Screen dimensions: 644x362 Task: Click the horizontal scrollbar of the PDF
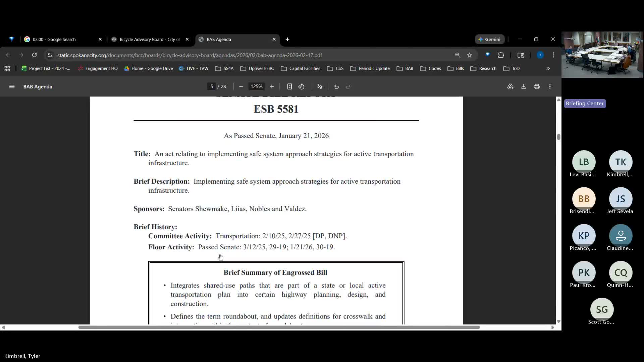(278, 327)
